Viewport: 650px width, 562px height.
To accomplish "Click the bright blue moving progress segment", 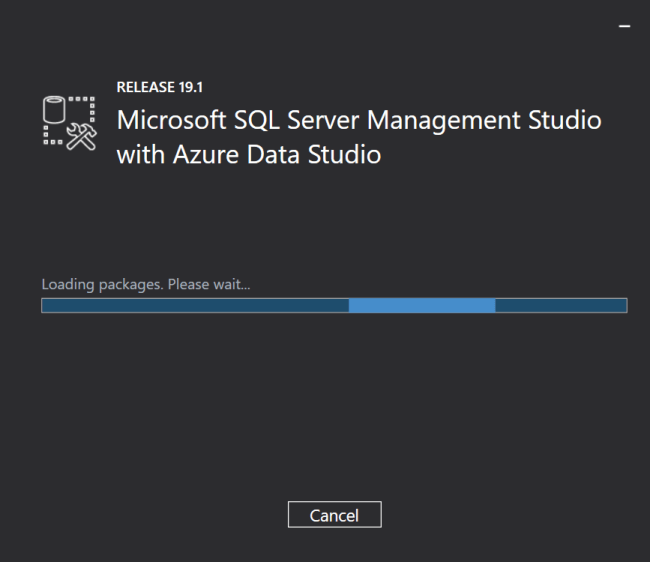I will [421, 305].
